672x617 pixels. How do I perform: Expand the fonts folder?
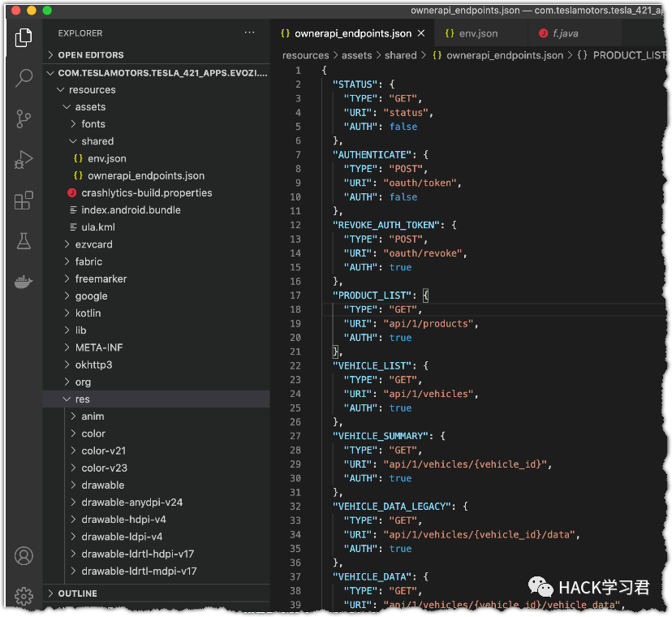73,124
